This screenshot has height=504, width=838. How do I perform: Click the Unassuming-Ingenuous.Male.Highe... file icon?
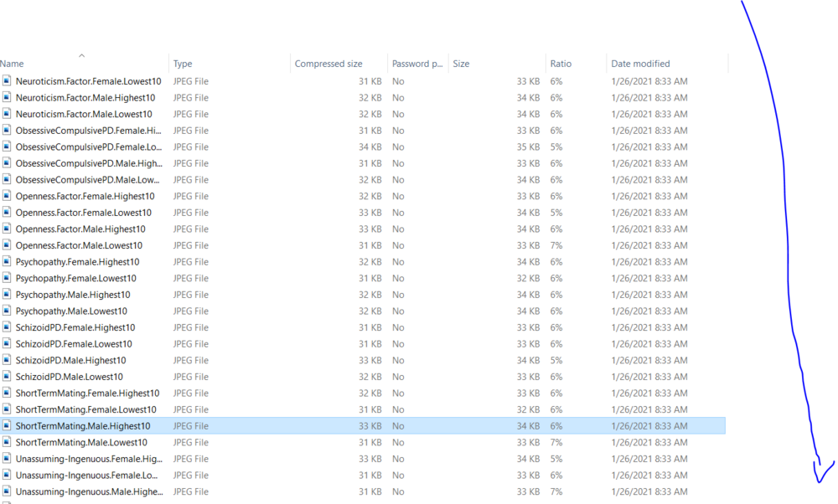pos(7,491)
